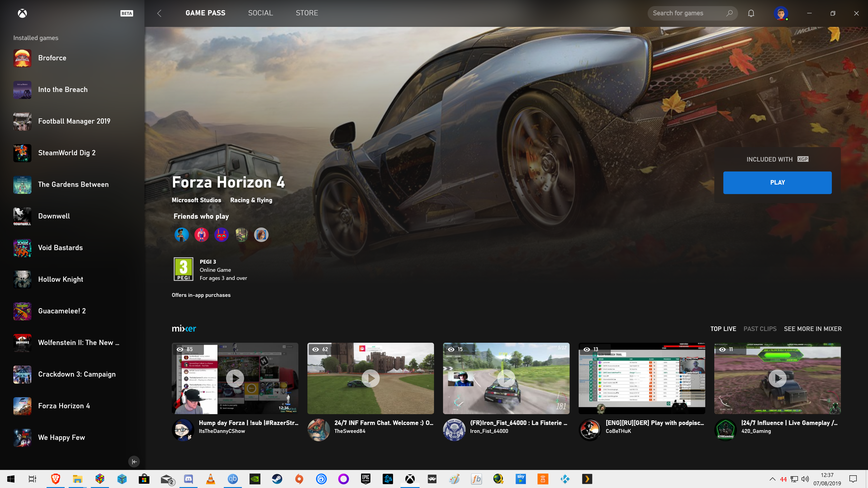This screenshot has height=488, width=868.
Task: Click the Guacamelee! 2 game icon
Action: tap(22, 311)
